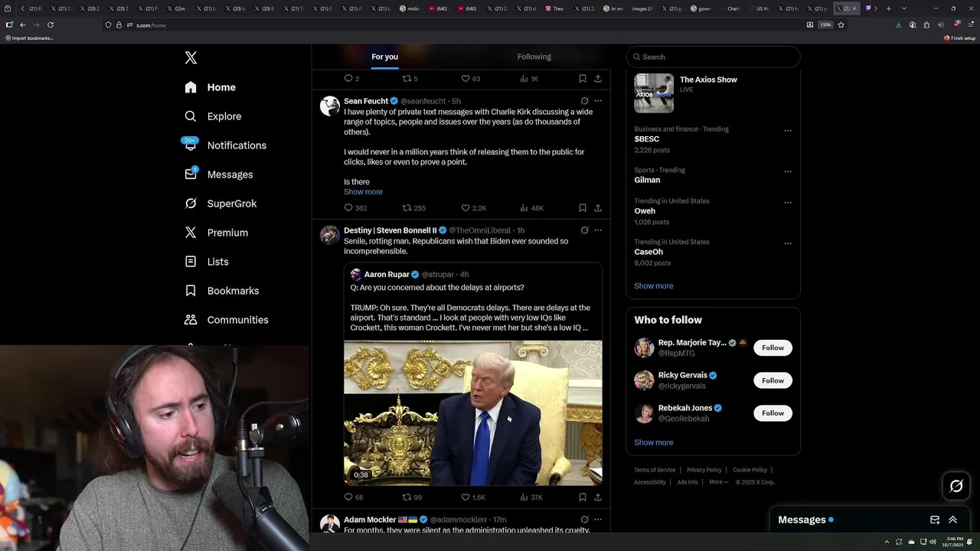Open more options for Gilman trend
The image size is (980, 551).
[x=787, y=171]
